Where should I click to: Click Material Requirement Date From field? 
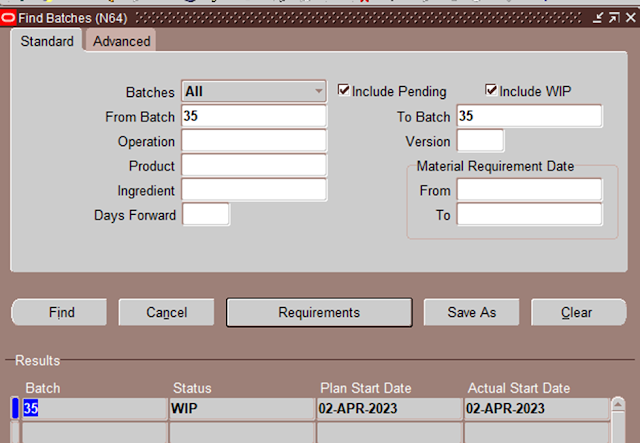(x=529, y=190)
